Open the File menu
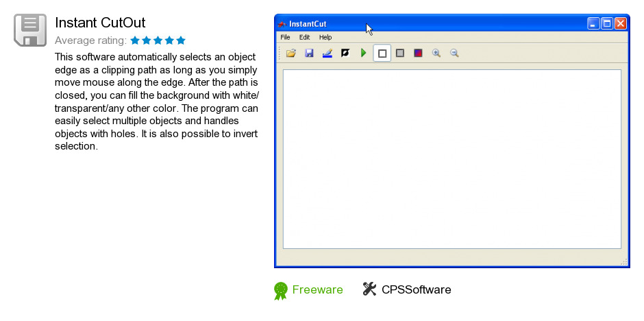The height and width of the screenshot is (321, 644). [x=285, y=38]
